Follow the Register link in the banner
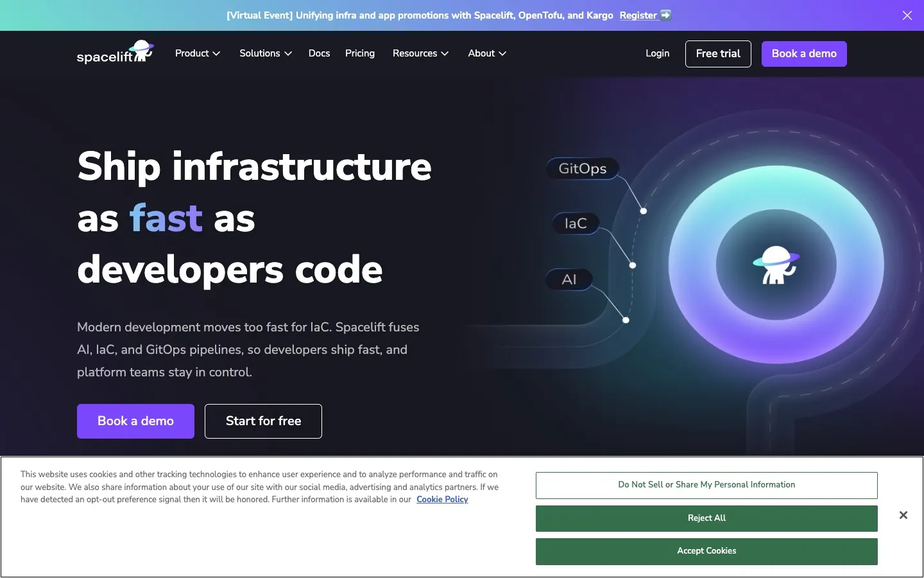The height and width of the screenshot is (578, 924). [645, 15]
